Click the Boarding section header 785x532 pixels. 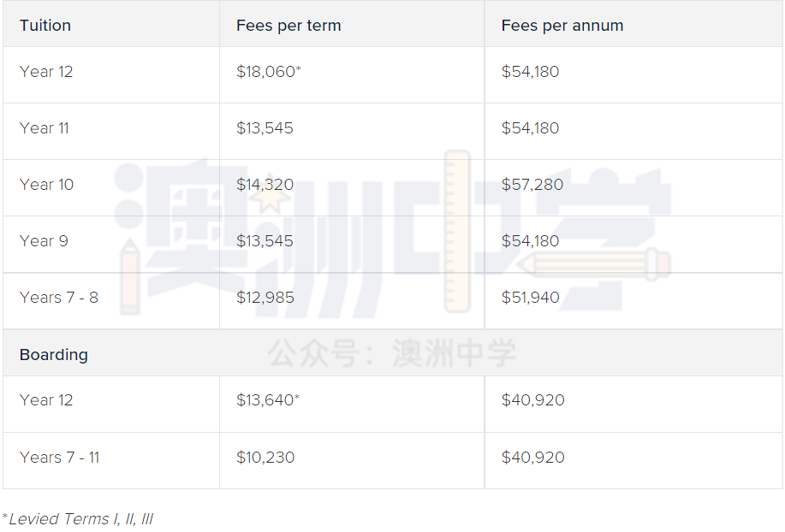pyautogui.click(x=54, y=354)
